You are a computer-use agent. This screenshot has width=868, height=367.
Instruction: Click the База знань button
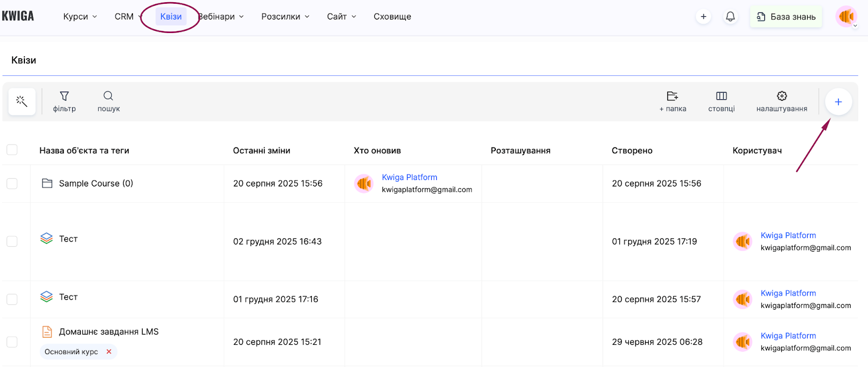(786, 17)
